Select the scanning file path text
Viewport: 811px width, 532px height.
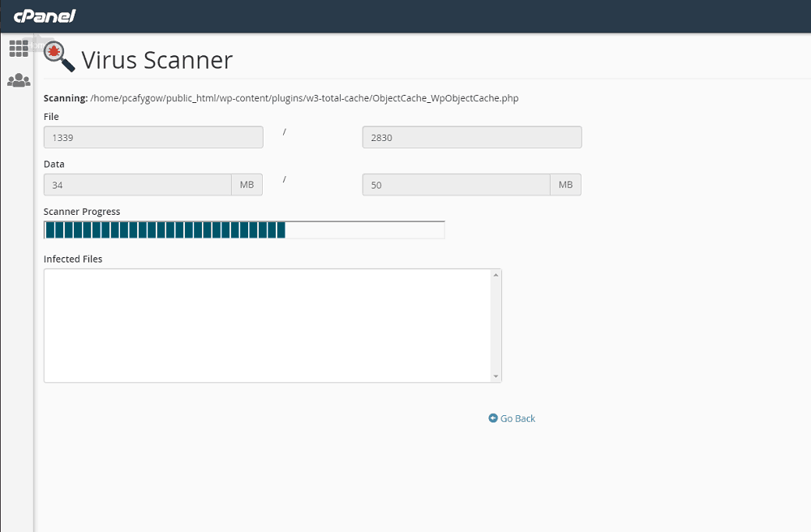[x=304, y=98]
